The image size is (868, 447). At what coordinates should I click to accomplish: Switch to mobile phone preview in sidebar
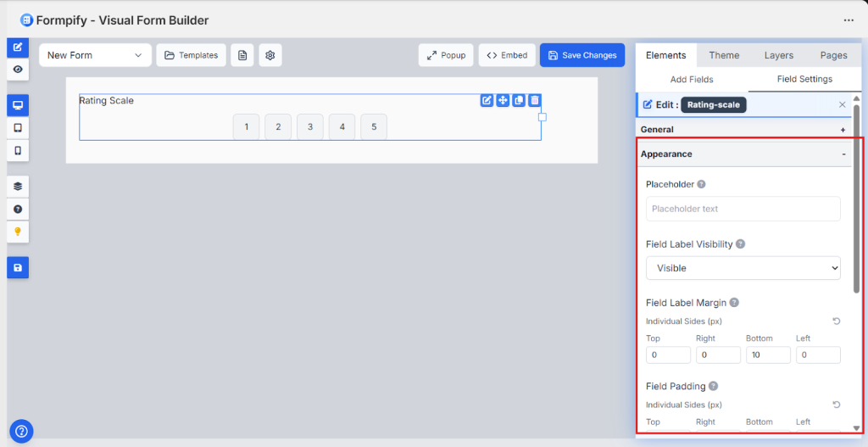(x=18, y=150)
